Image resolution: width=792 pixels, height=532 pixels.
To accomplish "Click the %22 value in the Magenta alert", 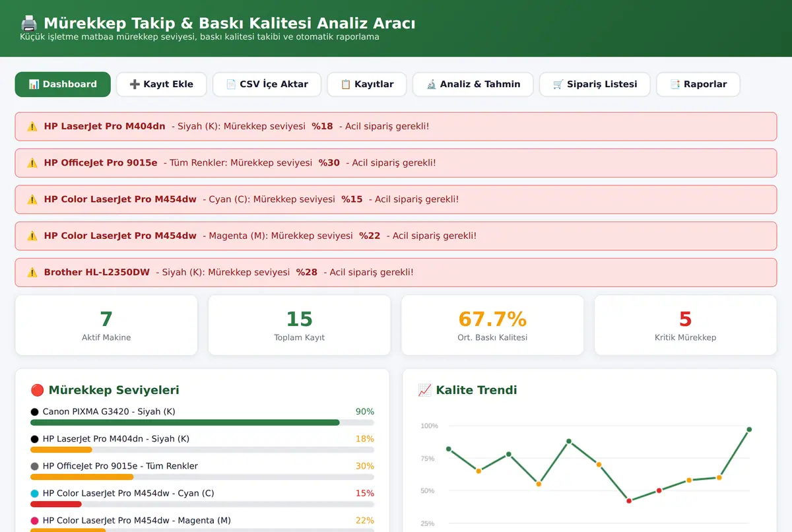I will tap(370, 236).
